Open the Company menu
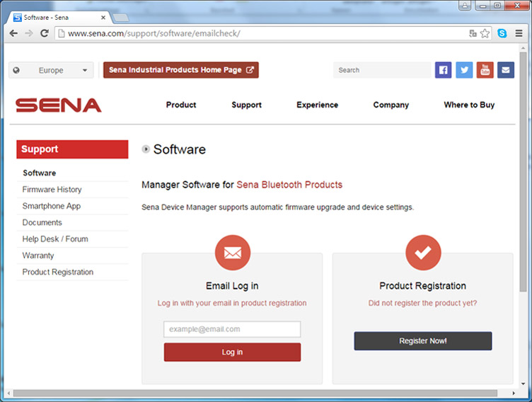The width and height of the screenshot is (532, 402). (391, 105)
